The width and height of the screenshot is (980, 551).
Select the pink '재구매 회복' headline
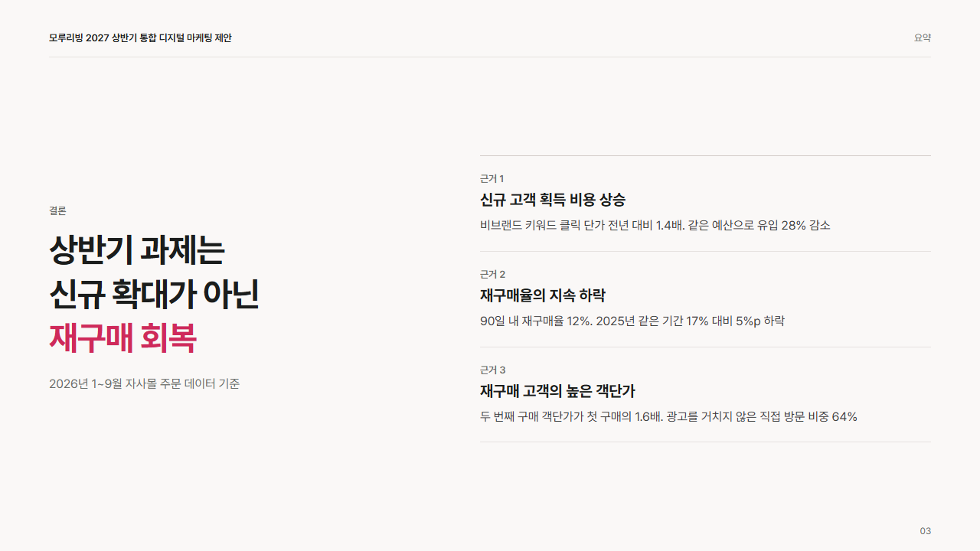122,338
